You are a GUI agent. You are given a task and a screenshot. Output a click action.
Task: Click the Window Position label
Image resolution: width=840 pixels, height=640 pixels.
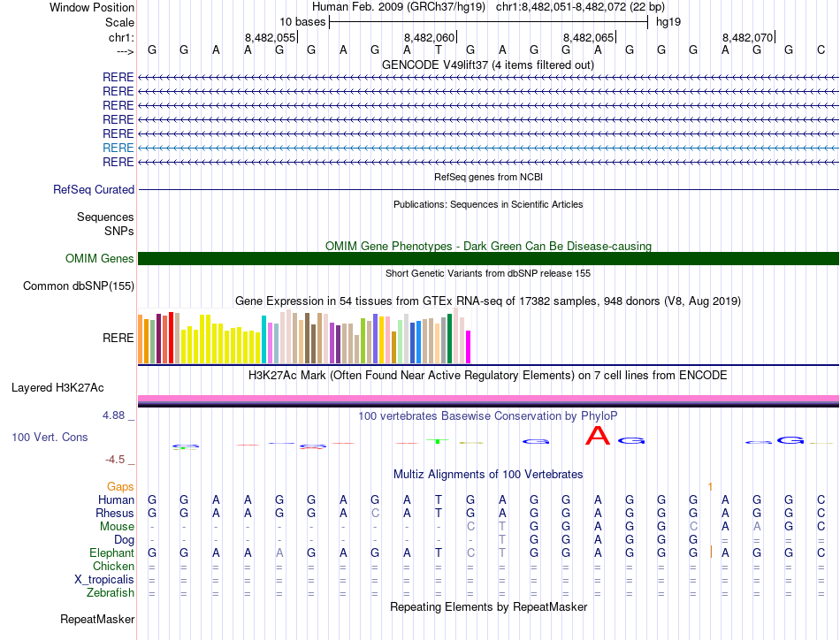[92, 7]
